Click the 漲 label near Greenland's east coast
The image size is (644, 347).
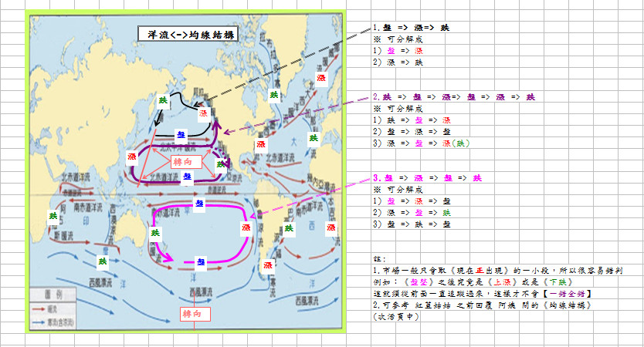click(321, 78)
